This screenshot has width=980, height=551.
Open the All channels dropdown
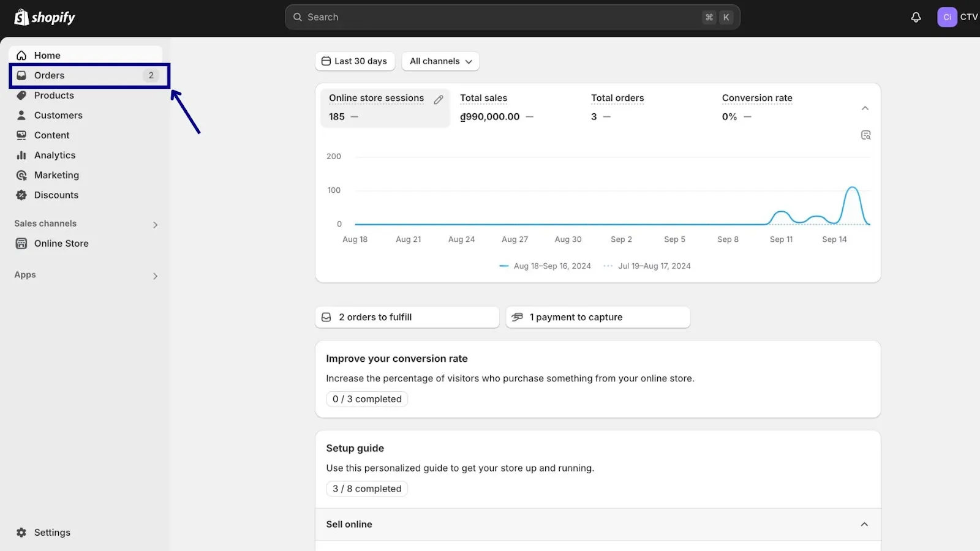[x=440, y=61]
